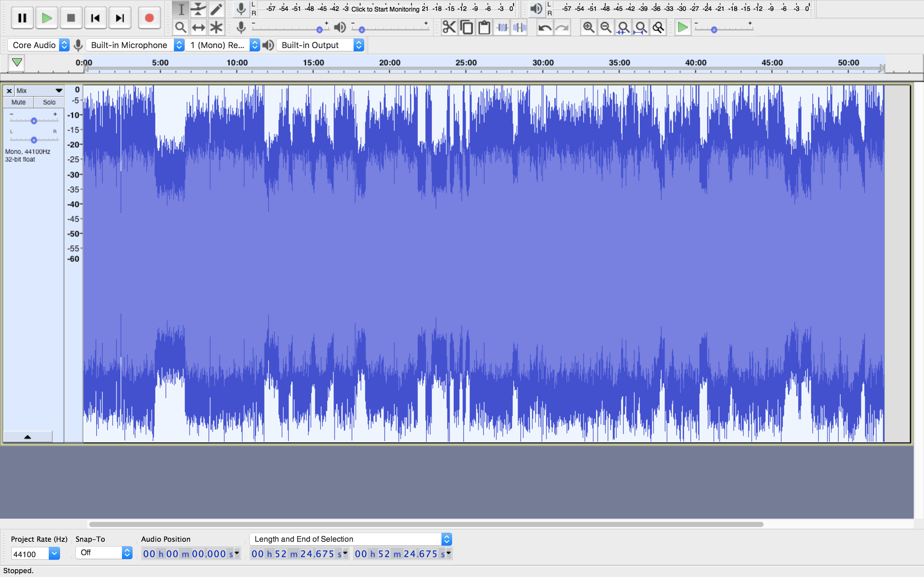This screenshot has height=577, width=924.
Task: Solo the Mix track
Action: (49, 102)
